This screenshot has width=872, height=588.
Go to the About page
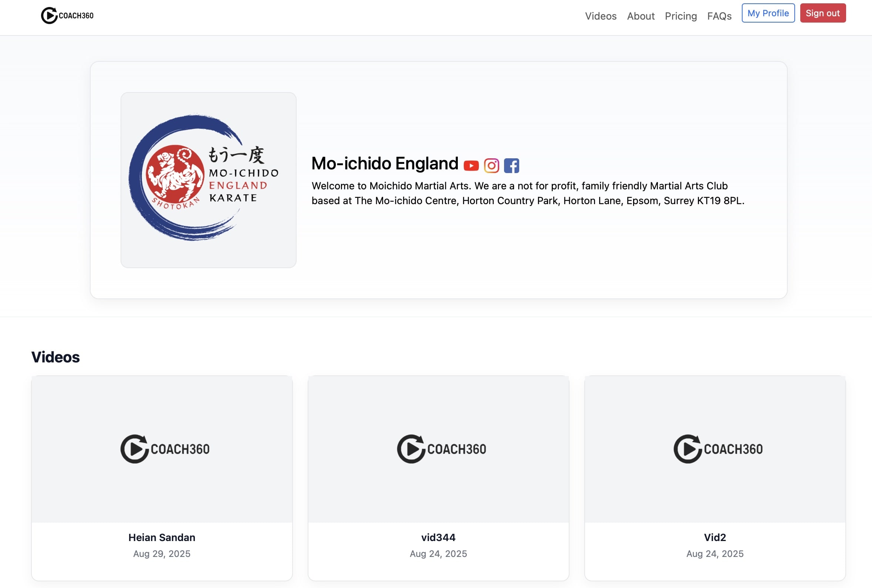tap(640, 16)
